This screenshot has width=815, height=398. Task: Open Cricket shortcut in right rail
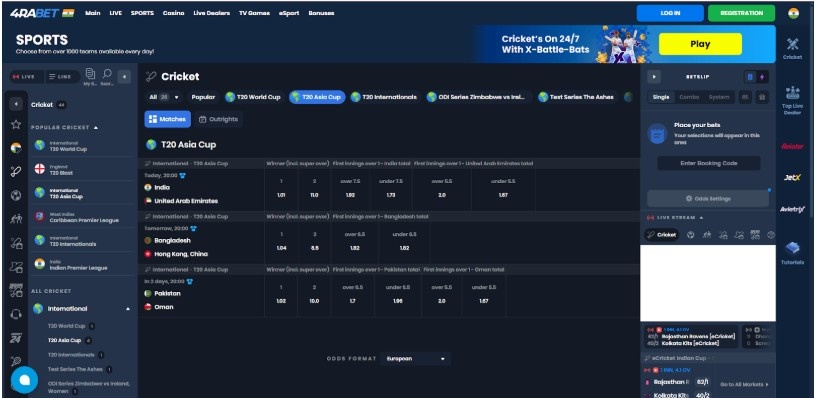pyautogui.click(x=793, y=48)
